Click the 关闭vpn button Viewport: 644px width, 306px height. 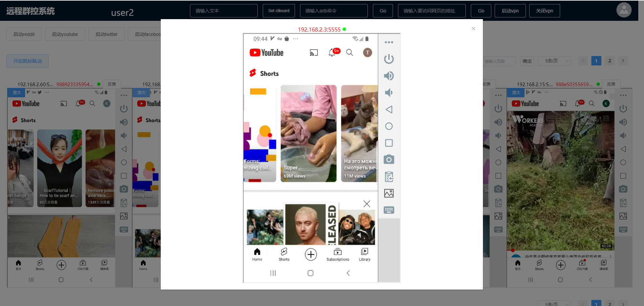pos(544,11)
